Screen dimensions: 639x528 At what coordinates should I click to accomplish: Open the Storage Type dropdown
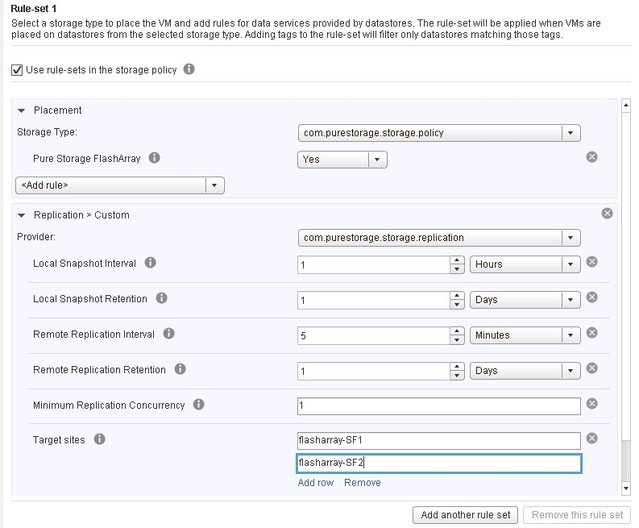click(x=439, y=133)
